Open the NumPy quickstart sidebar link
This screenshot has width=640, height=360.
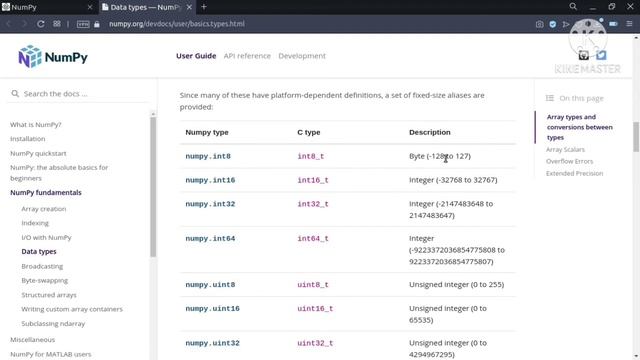pyautogui.click(x=38, y=153)
